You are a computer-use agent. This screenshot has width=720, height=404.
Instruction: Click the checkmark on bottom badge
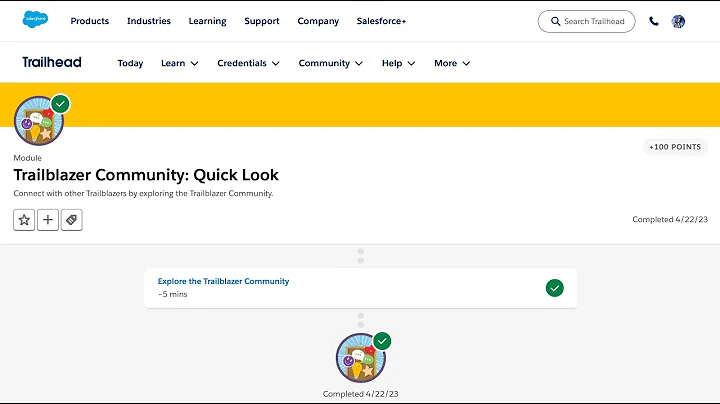(x=382, y=341)
